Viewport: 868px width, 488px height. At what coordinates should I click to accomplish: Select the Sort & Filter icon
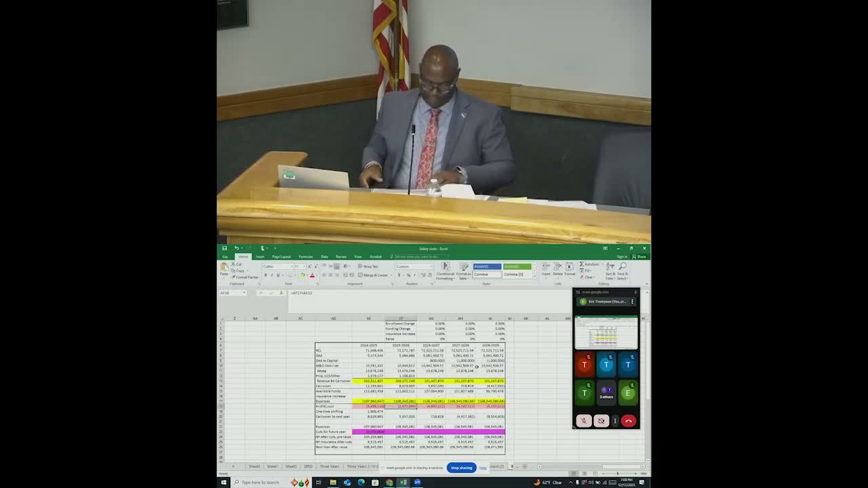(610, 269)
